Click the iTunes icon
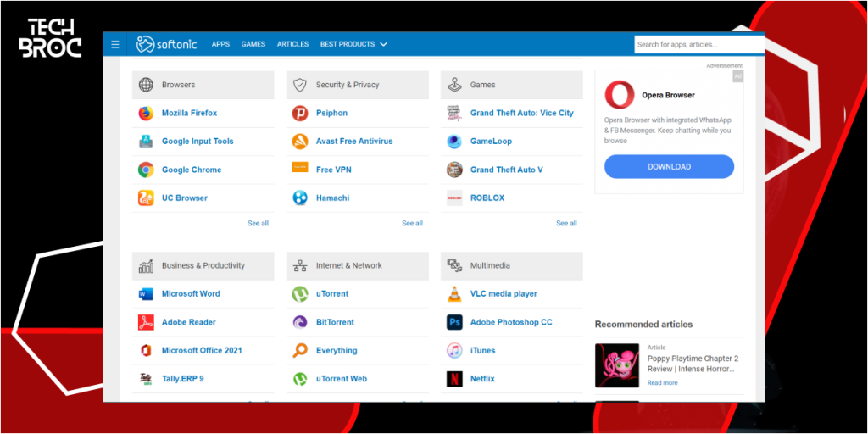This screenshot has width=868, height=434. [x=454, y=350]
